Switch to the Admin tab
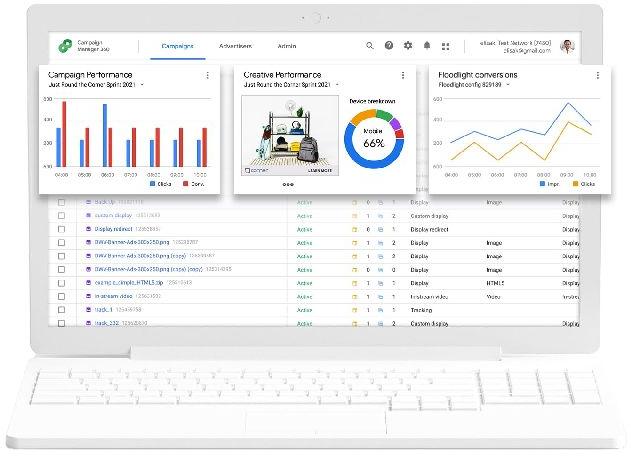The width and height of the screenshot is (631, 456). [286, 46]
